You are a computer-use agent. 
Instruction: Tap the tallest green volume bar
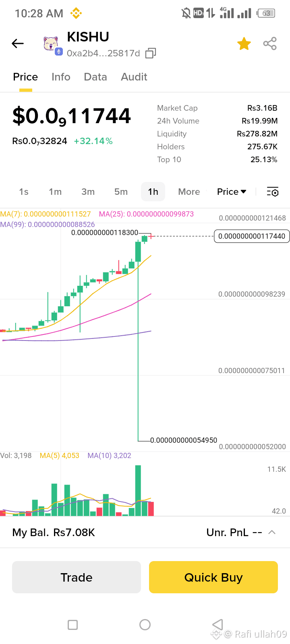(x=138, y=490)
